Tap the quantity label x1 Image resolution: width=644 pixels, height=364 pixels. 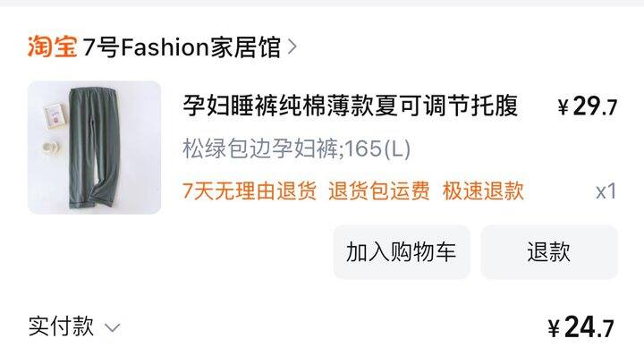606,191
